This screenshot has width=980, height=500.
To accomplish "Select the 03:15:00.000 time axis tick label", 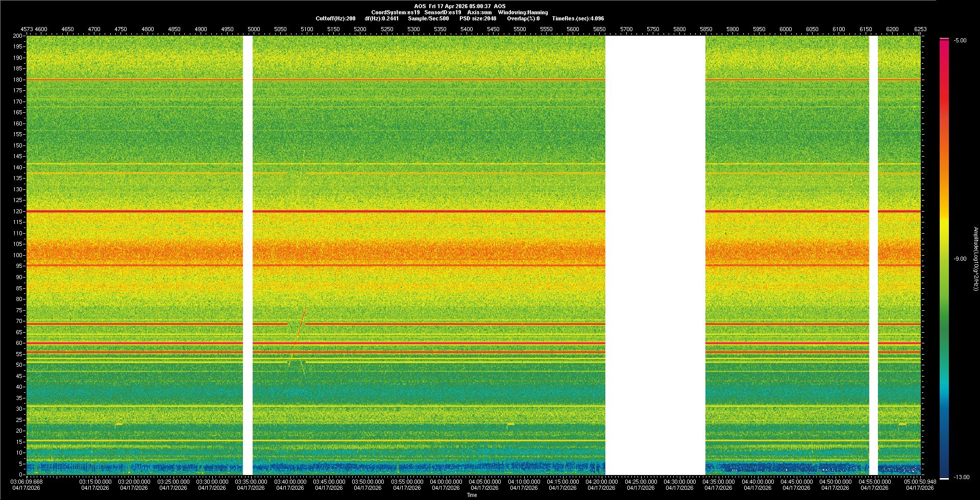I will [x=95, y=482].
